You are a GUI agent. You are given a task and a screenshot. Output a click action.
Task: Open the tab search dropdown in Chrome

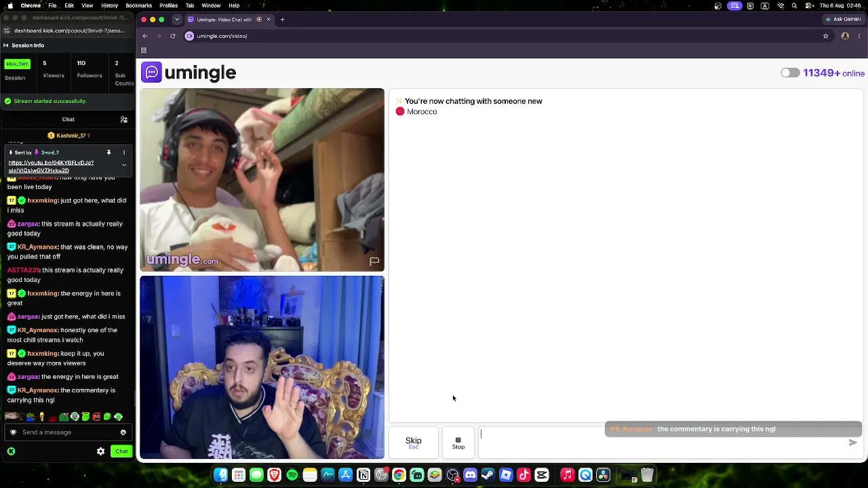177,20
